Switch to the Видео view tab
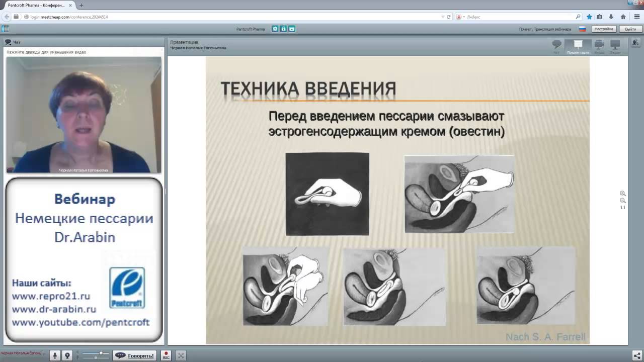644x362 pixels. coord(599,47)
